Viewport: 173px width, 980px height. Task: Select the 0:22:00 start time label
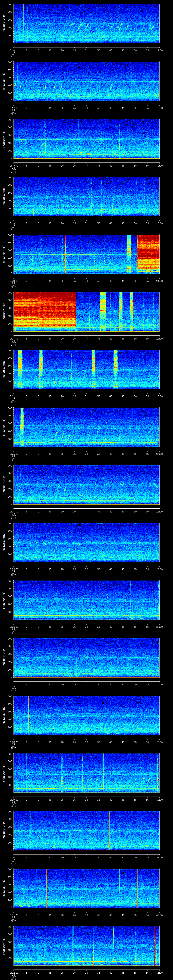click(x=14, y=396)
